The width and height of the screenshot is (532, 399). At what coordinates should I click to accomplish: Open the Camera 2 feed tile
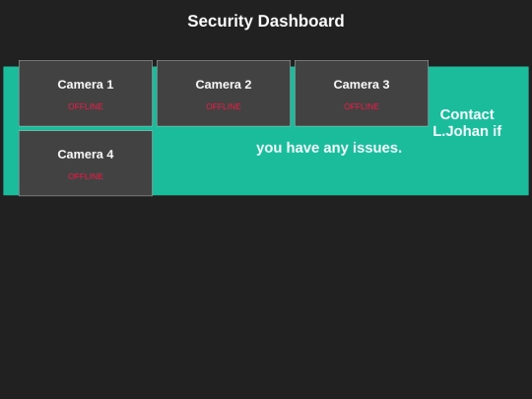coord(224,94)
